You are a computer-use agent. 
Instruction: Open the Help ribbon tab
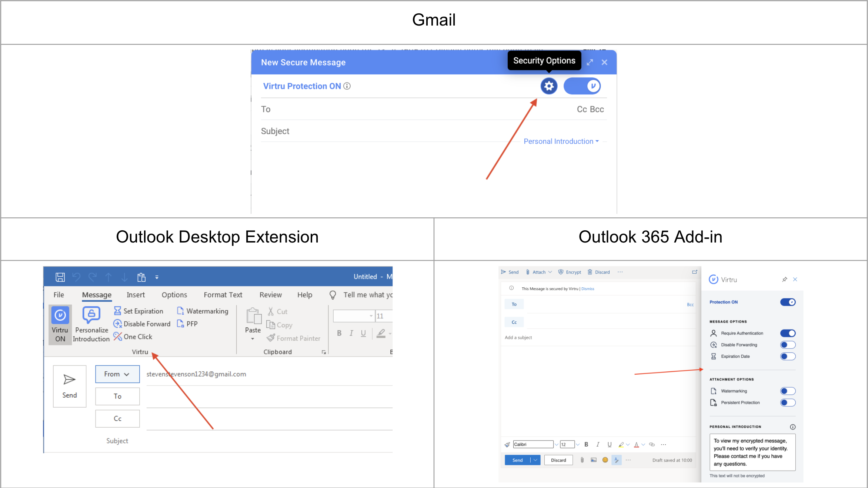point(305,295)
